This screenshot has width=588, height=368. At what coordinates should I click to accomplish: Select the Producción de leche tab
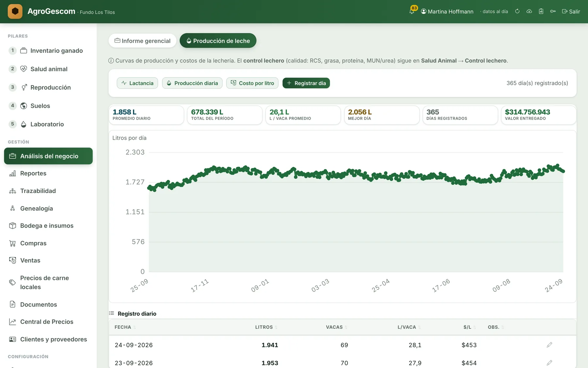[218, 41]
